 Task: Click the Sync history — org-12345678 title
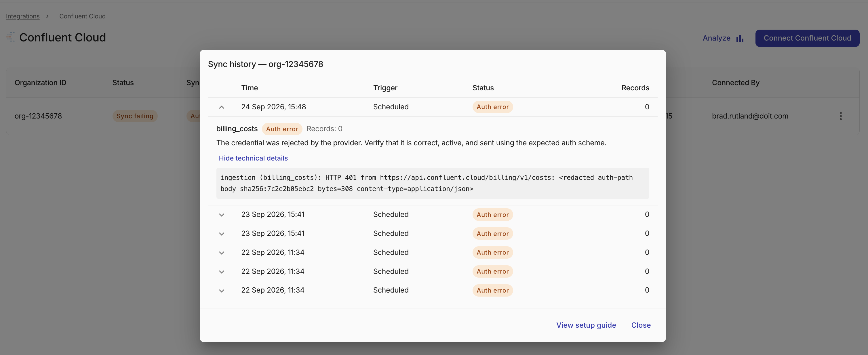(265, 64)
